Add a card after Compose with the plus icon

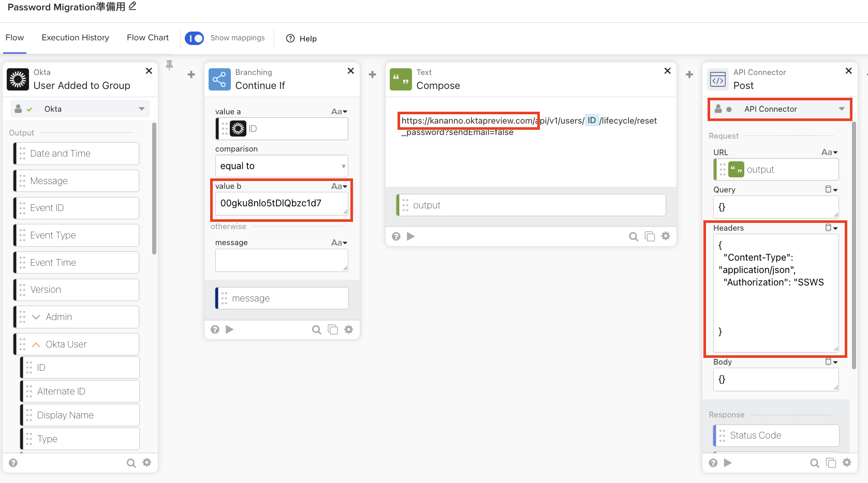click(689, 74)
